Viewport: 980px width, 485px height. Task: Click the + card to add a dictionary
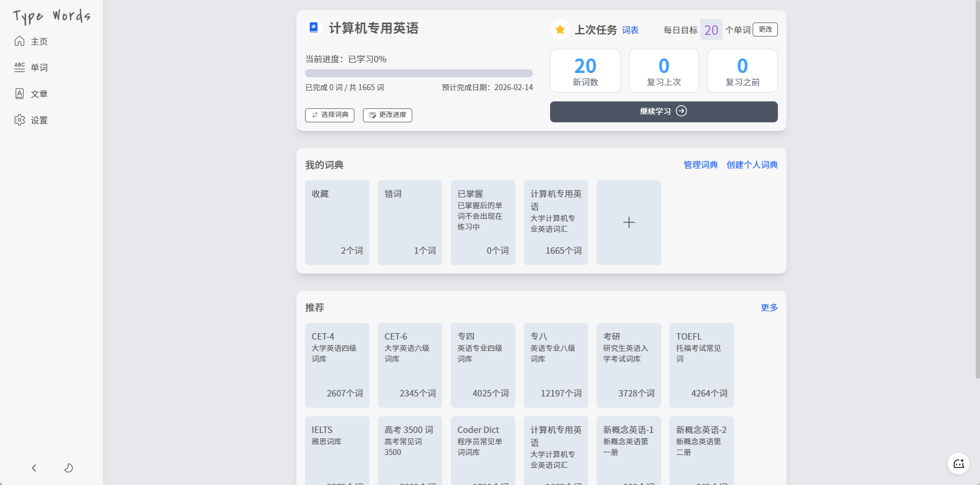pos(628,222)
